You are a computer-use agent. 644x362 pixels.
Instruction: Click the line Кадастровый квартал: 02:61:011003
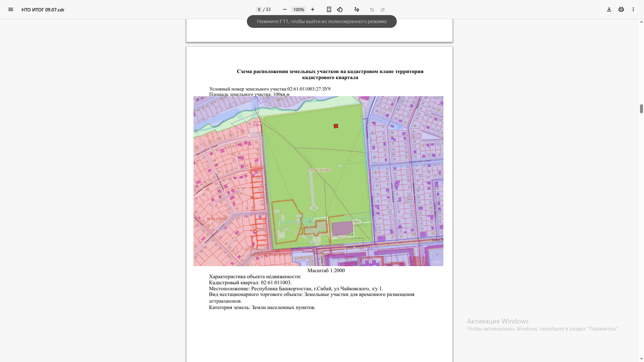click(x=250, y=283)
